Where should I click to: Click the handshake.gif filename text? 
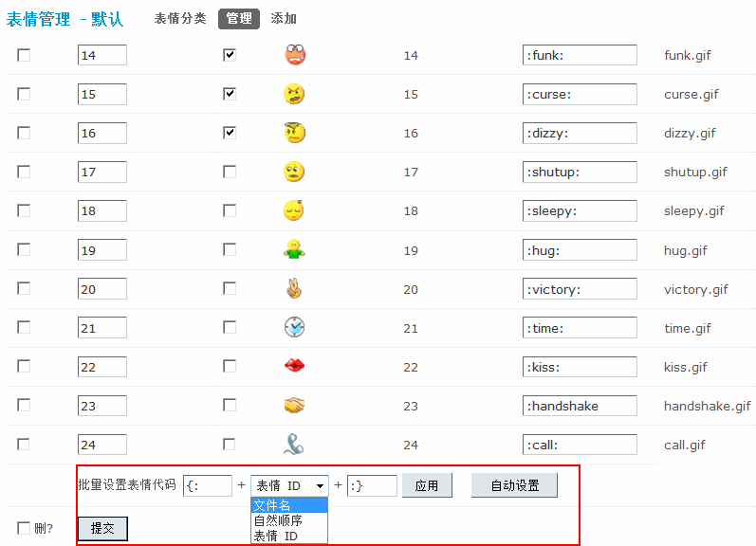708,407
